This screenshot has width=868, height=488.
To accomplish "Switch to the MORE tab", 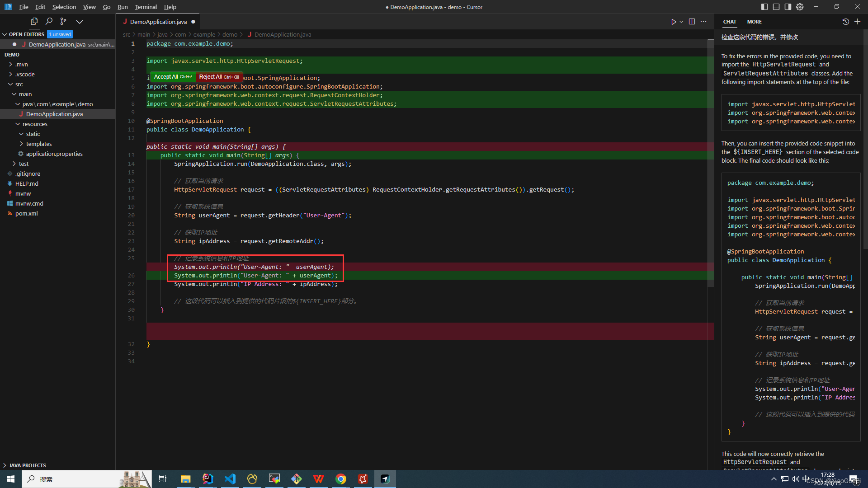I will pyautogui.click(x=754, y=22).
